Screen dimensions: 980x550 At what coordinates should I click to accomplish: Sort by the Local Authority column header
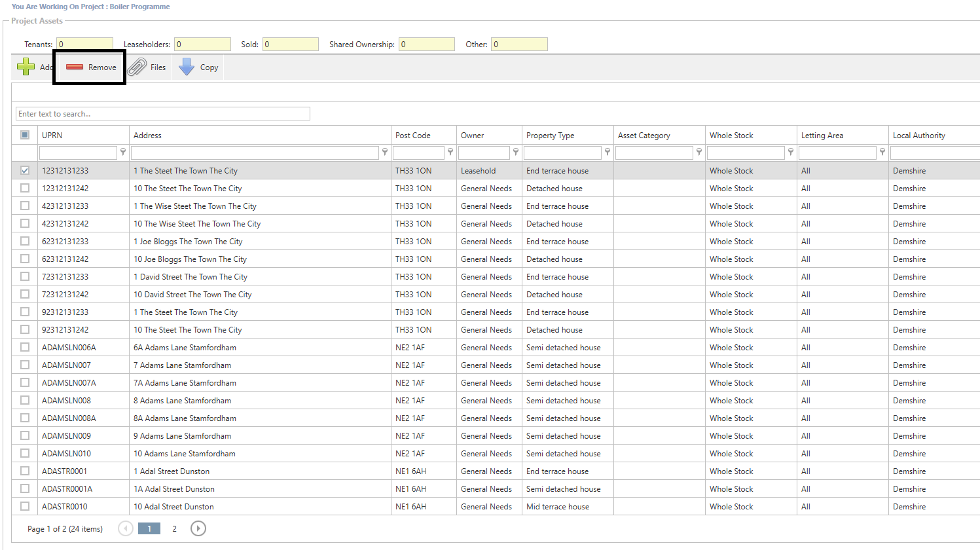tap(918, 136)
